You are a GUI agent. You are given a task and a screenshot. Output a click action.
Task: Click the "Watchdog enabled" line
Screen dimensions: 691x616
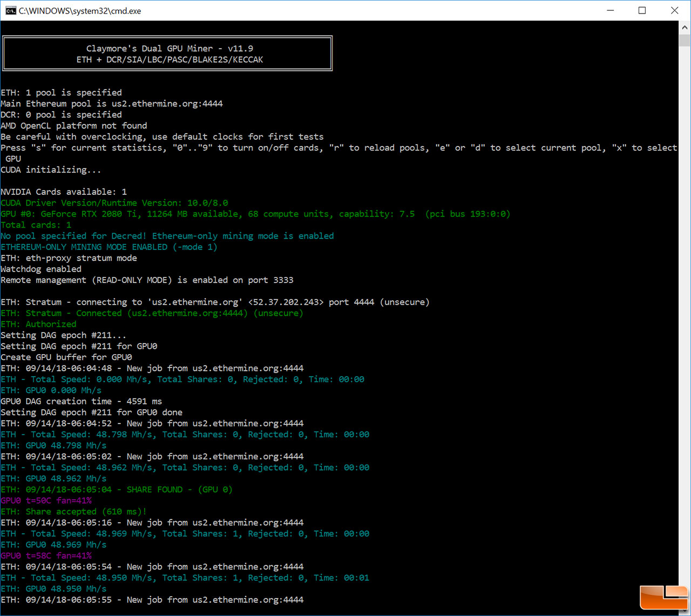point(41,269)
